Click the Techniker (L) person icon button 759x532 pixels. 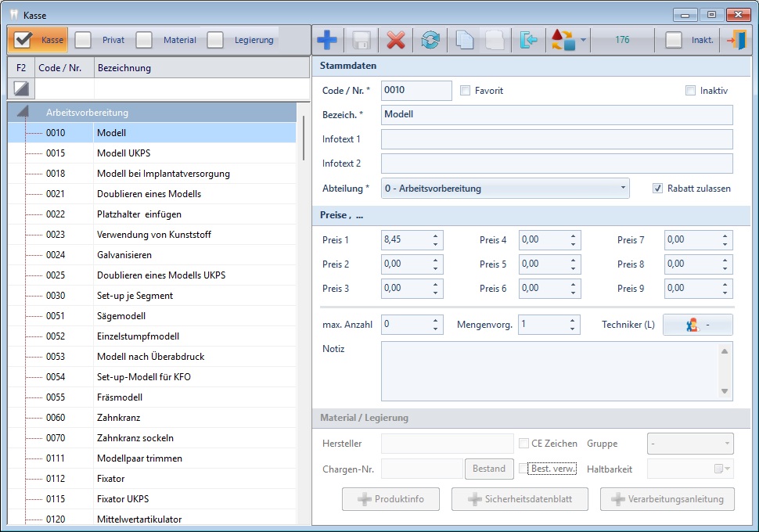[697, 325]
